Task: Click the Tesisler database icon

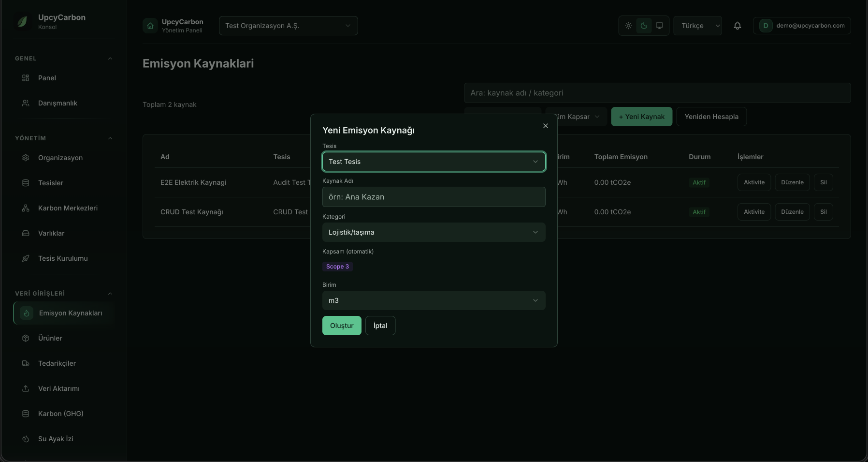Action: point(26,183)
